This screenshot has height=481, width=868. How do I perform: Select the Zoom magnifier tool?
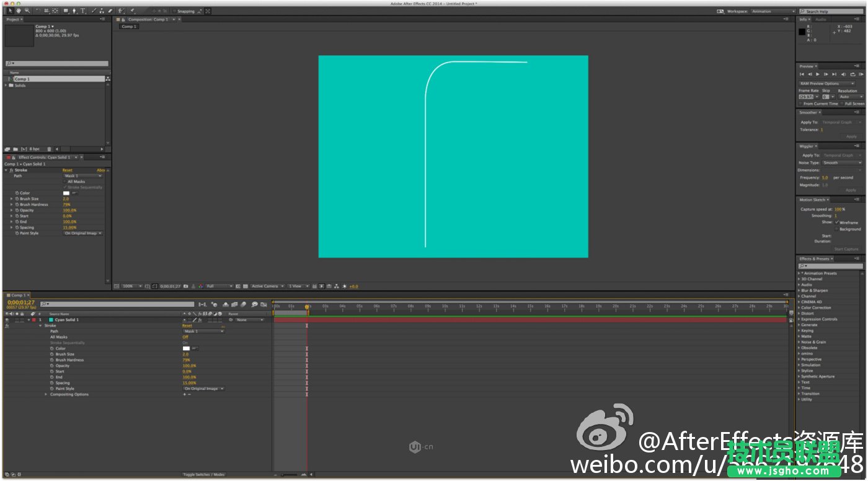point(27,11)
